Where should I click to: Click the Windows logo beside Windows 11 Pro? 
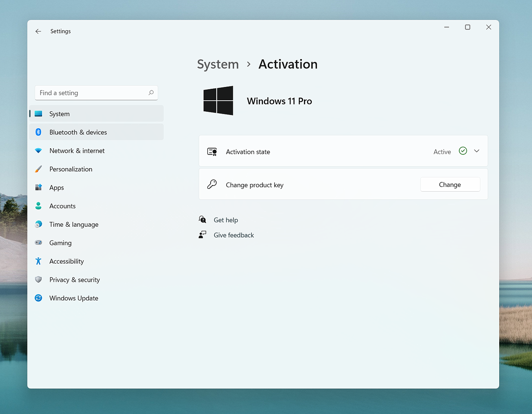(218, 101)
